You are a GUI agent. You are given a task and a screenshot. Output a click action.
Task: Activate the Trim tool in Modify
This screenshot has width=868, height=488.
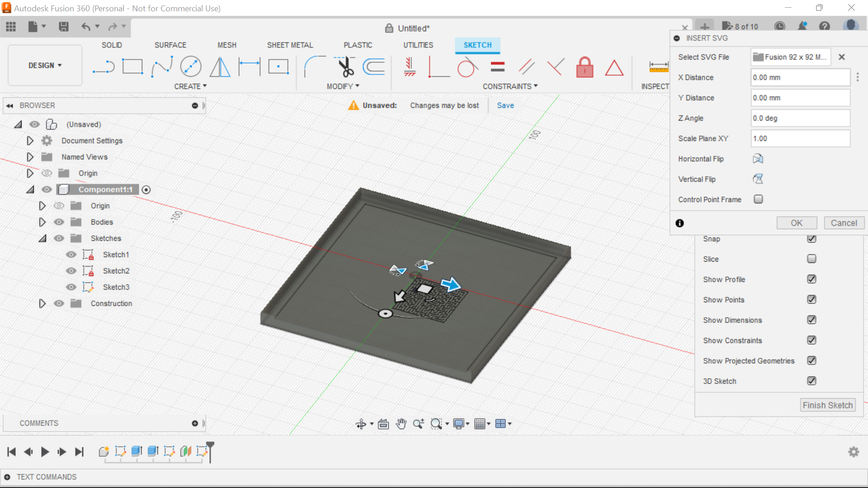pos(343,68)
